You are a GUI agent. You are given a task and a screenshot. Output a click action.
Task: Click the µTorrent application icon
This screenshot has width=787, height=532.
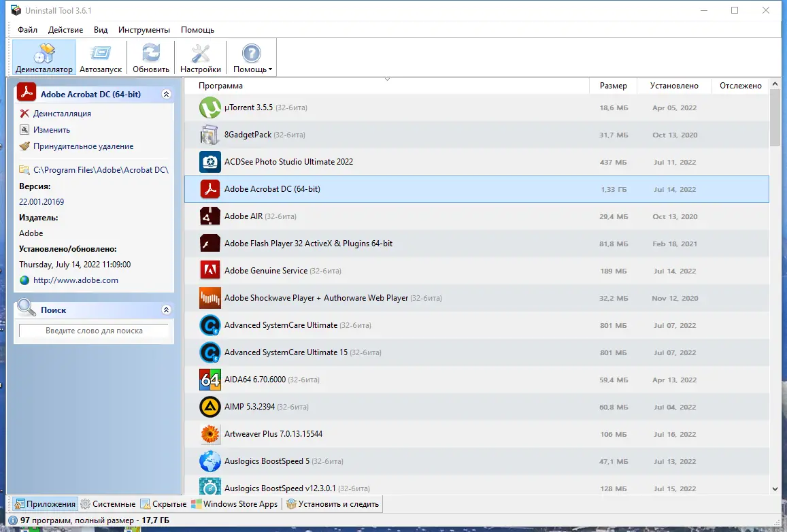[210, 107]
